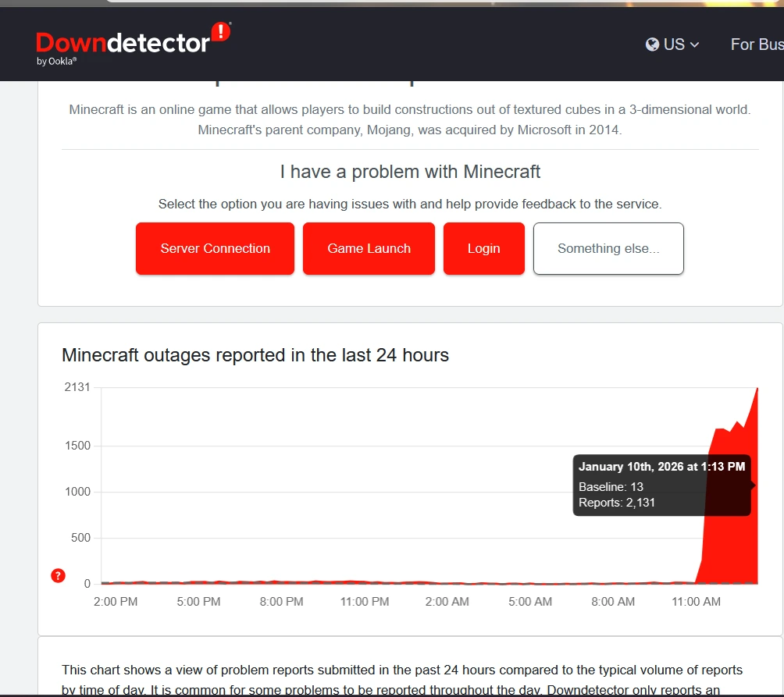This screenshot has width=784, height=697.
Task: Click the by Ookla text under logo
Action: point(56,62)
